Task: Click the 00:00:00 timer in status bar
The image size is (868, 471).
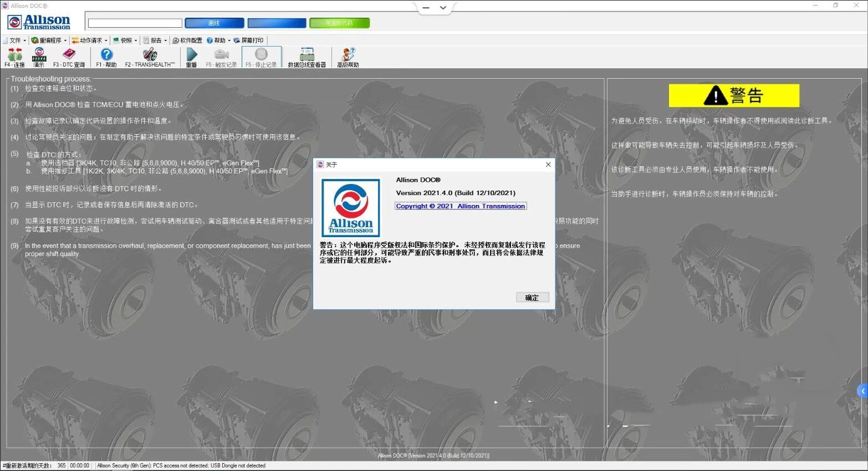Action: click(80, 466)
